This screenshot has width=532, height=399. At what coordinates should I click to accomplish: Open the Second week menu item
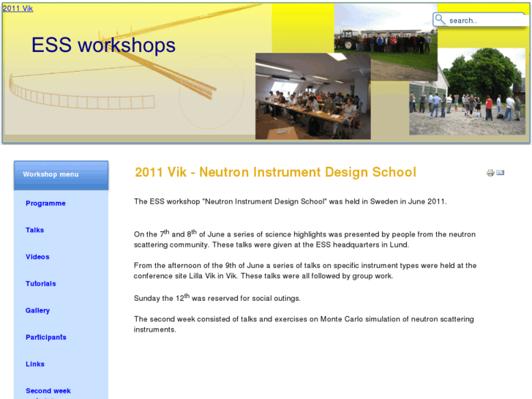(48, 391)
